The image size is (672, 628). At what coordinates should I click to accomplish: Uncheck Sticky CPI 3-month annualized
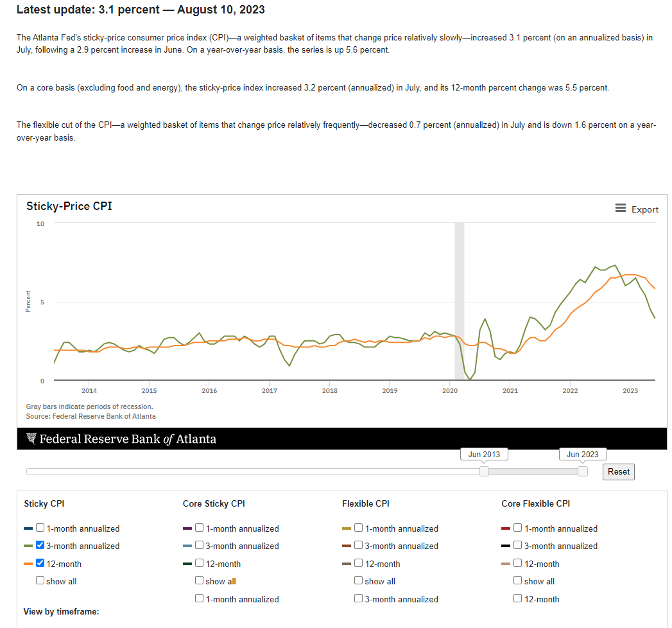point(40,545)
